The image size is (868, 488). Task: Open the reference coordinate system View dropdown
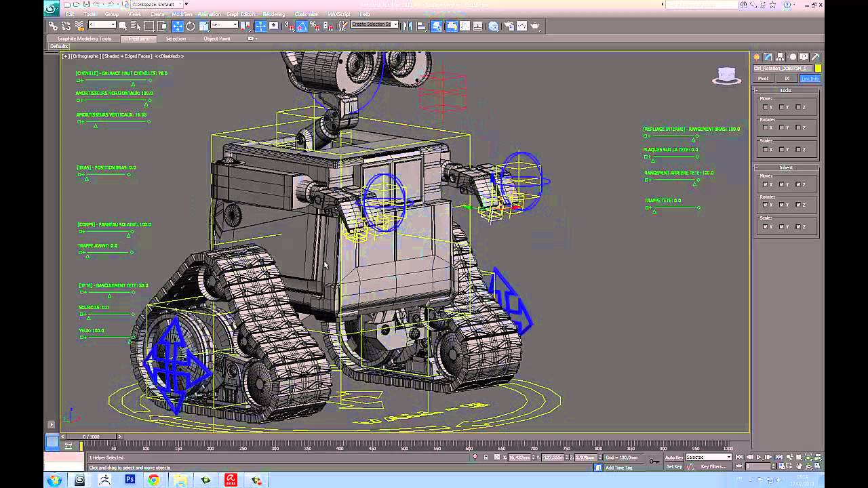(224, 25)
